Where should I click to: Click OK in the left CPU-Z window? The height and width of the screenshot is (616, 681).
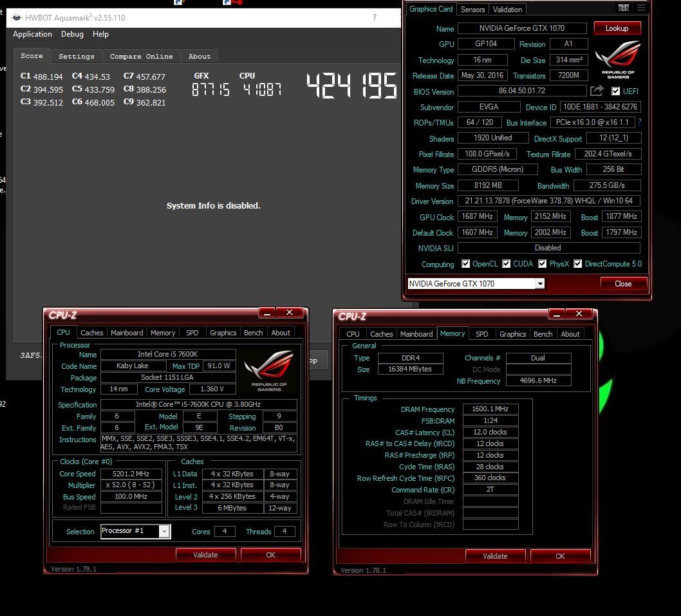click(270, 555)
